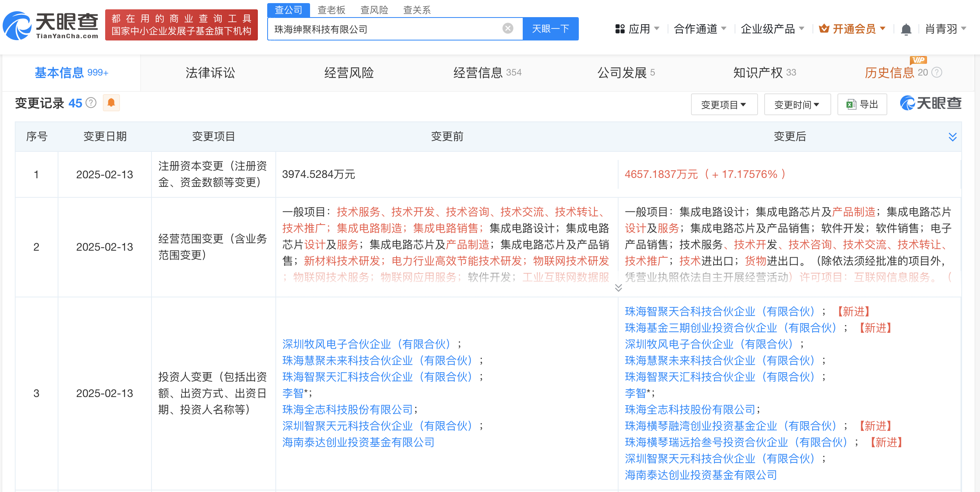Click the 3974.5284万元 original capital value
The height and width of the screenshot is (492, 980).
click(319, 174)
